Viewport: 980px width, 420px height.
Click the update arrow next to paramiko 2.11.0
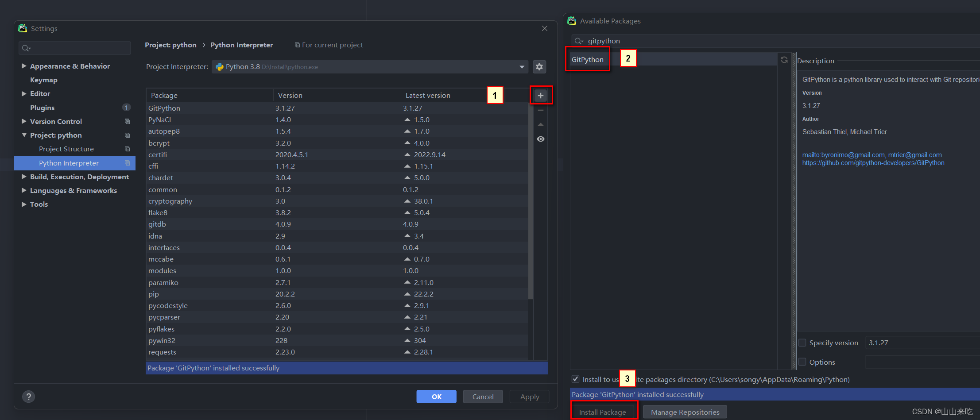pyautogui.click(x=407, y=282)
